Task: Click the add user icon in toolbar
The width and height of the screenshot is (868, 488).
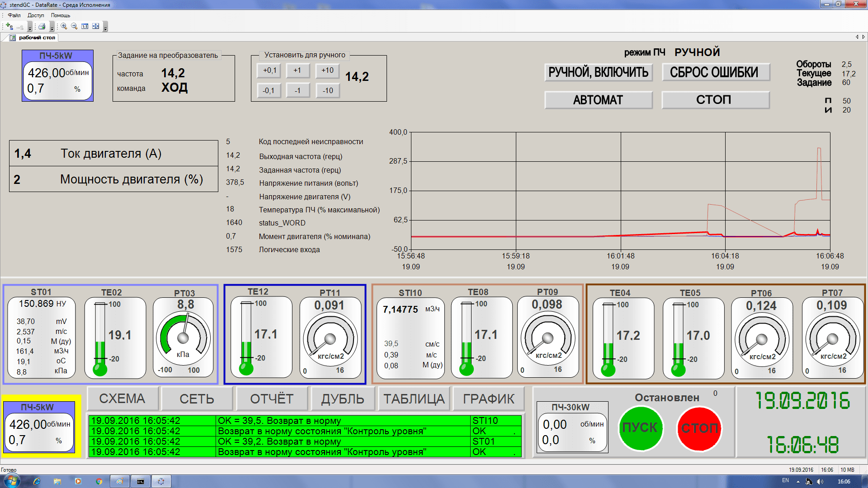Action: pyautogui.click(x=9, y=26)
